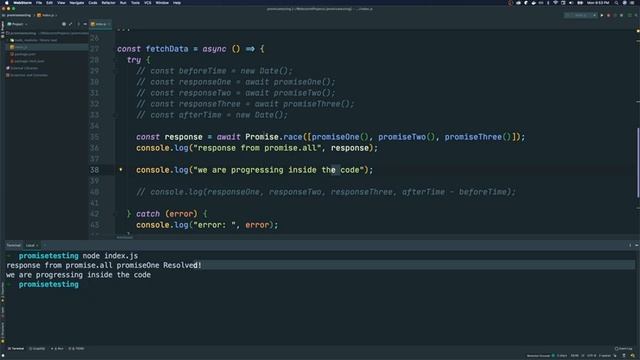Click the promisetesting breadcrumb in navigation bar
The height and width of the screenshot is (360, 640).
tap(18, 15)
